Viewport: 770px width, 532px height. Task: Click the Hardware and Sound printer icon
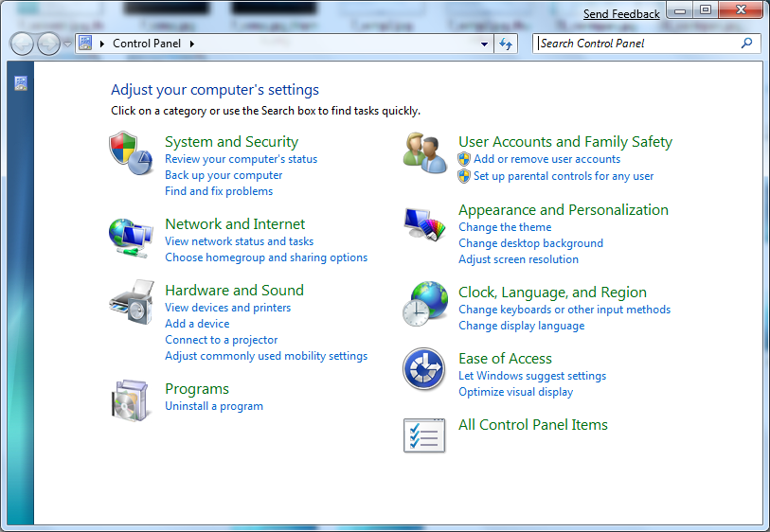pyautogui.click(x=132, y=302)
